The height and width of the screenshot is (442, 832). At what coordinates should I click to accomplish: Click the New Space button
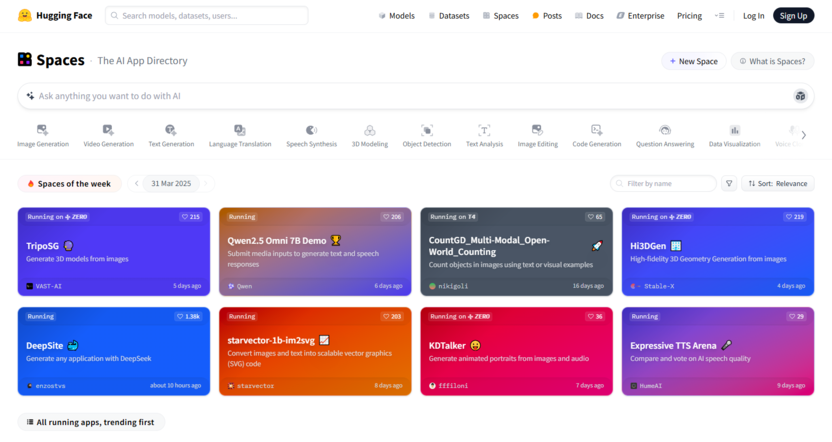coord(693,61)
